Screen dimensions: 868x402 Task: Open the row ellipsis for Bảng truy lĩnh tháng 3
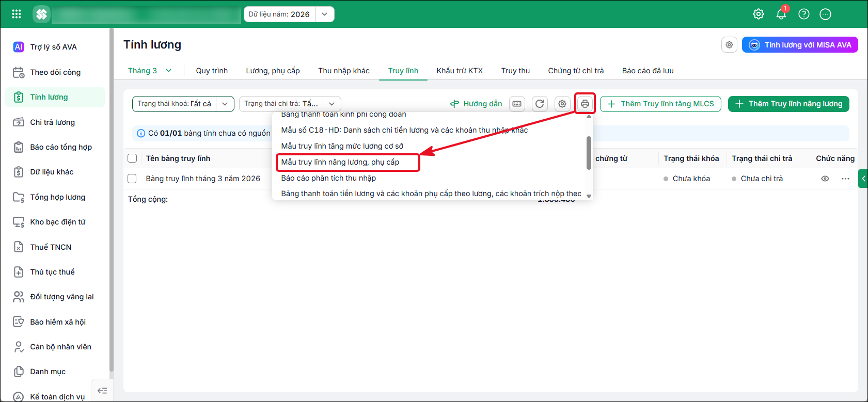pyautogui.click(x=845, y=179)
